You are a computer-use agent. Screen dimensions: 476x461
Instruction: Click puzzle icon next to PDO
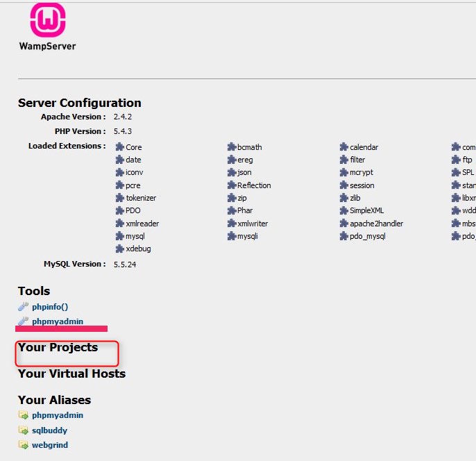click(120, 210)
